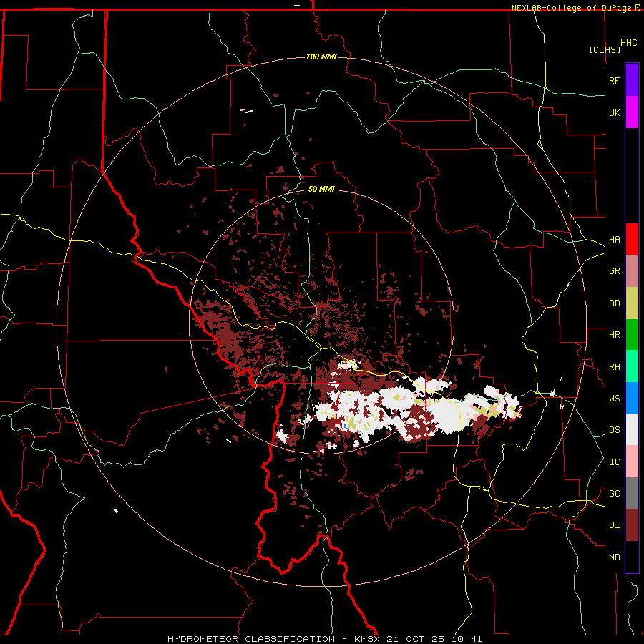
Task: Click the "UK" legend label
Action: (x=614, y=112)
